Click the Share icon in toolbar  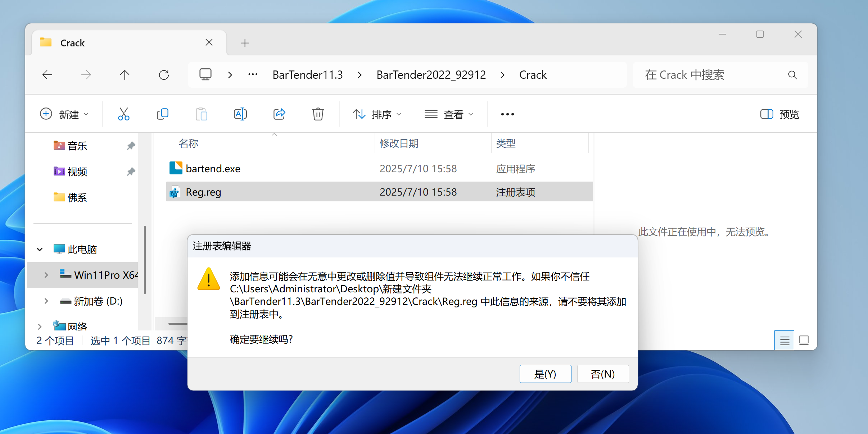(x=279, y=114)
